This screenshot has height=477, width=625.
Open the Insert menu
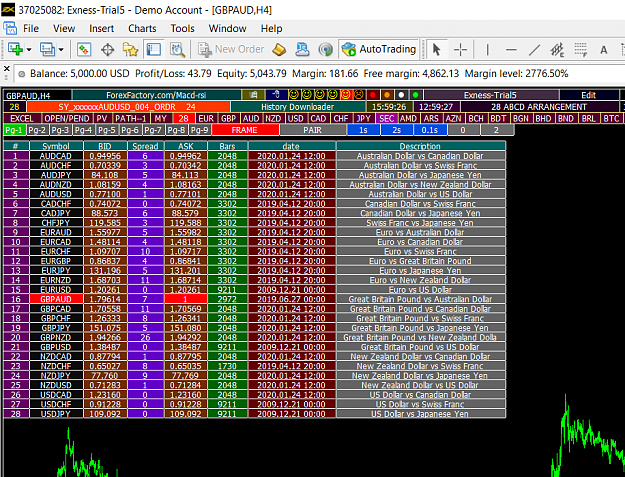tap(101, 28)
